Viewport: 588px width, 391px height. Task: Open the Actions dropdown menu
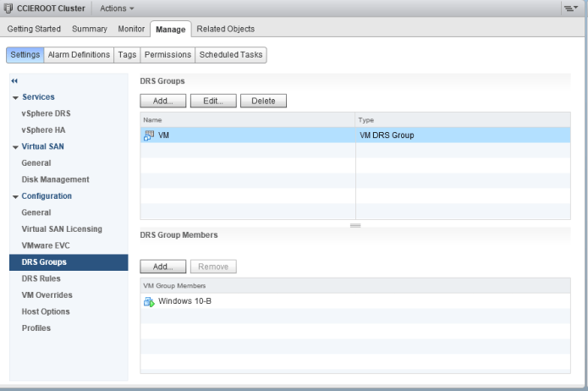point(117,8)
